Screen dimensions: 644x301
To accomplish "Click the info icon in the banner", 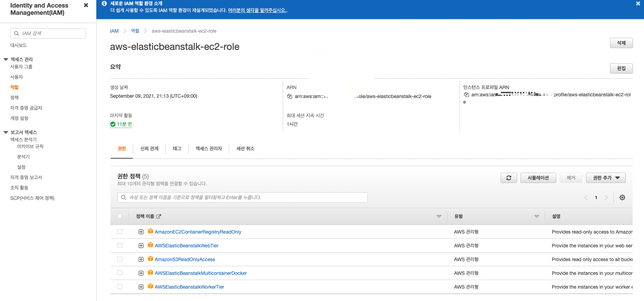I will pyautogui.click(x=104, y=3).
